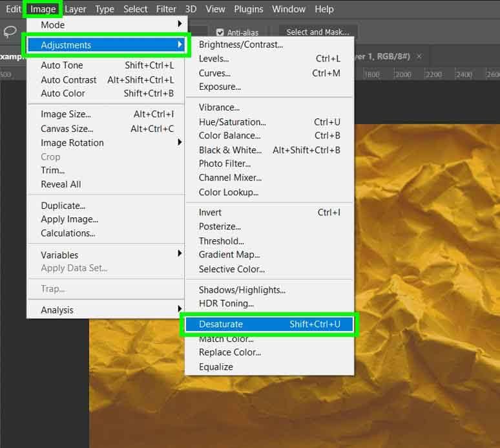Open the Canvas Size dialog
Viewport: 500px width, 448px height.
pos(67,129)
